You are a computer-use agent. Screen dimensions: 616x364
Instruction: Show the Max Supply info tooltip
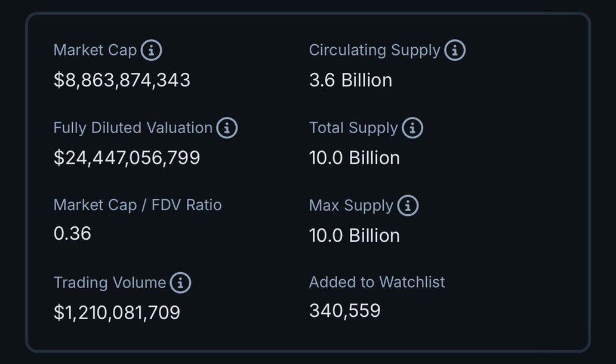(x=408, y=206)
